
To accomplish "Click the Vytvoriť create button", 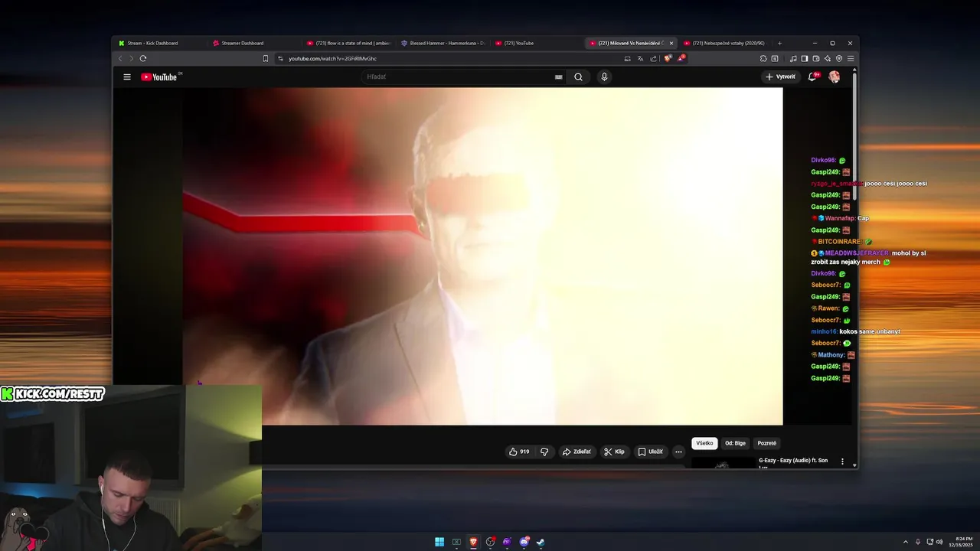I will coord(780,77).
